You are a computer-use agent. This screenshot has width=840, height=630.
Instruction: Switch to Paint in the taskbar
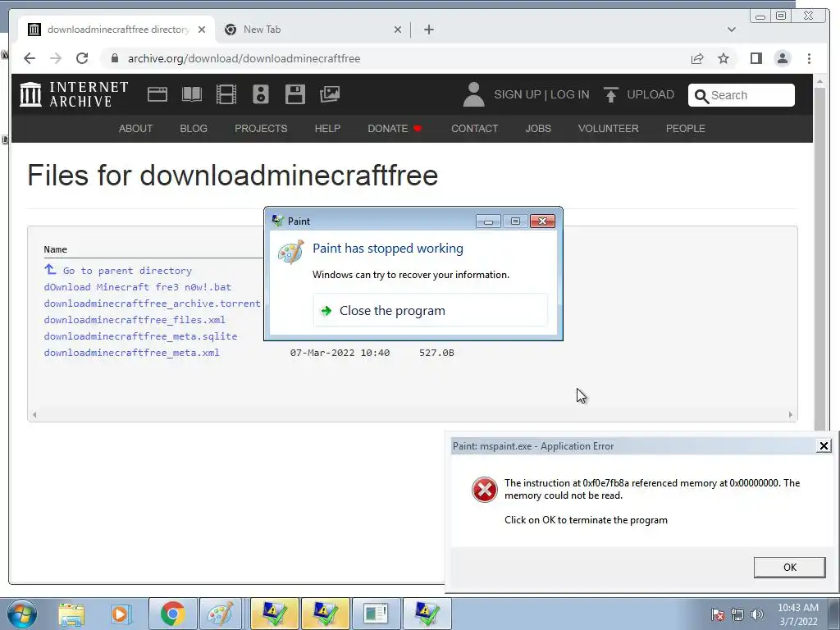[x=220, y=614]
